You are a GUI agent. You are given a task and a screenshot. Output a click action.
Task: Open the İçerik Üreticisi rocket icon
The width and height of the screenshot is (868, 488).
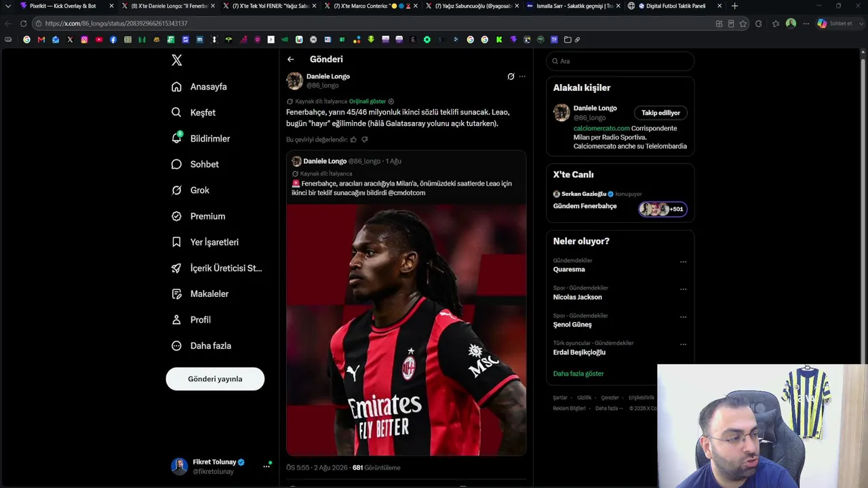[176, 268]
